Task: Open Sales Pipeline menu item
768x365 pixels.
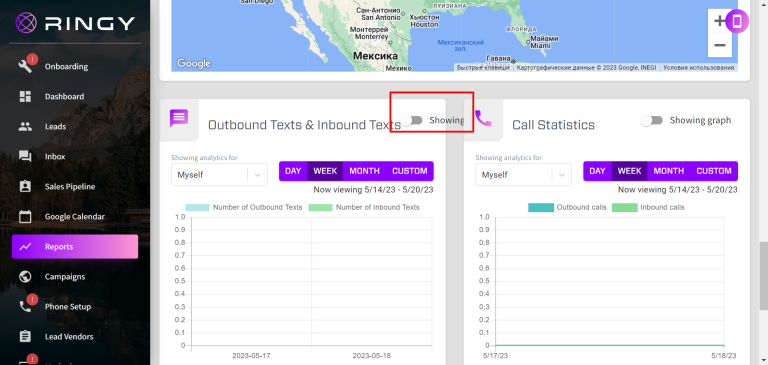Action: (75, 186)
